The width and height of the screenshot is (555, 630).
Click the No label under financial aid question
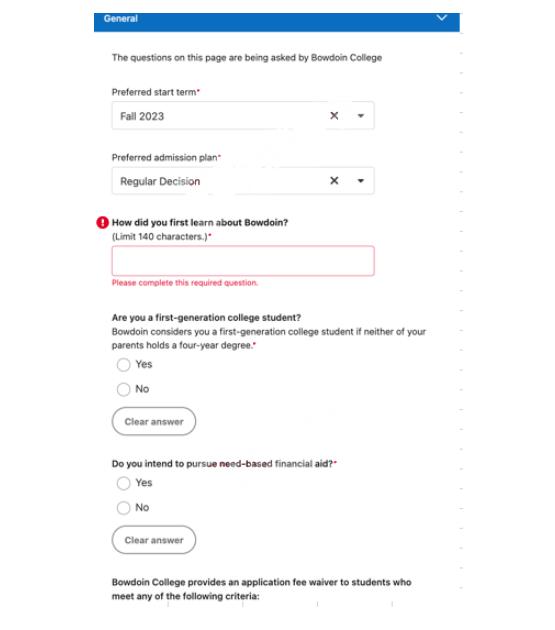point(142,507)
